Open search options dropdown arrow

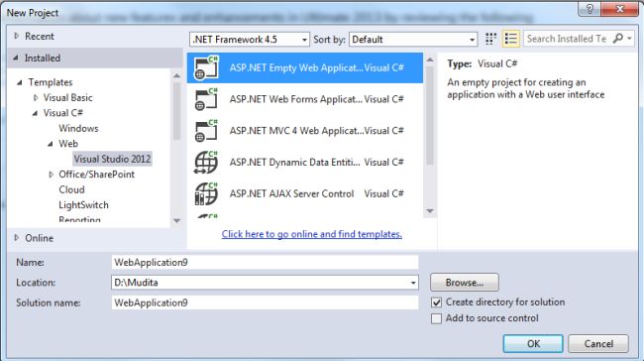[629, 39]
